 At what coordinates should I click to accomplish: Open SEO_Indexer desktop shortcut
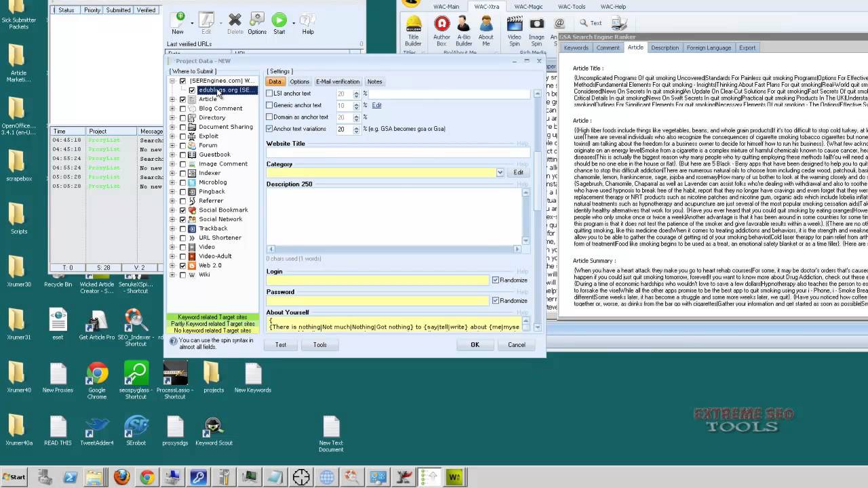(136, 327)
